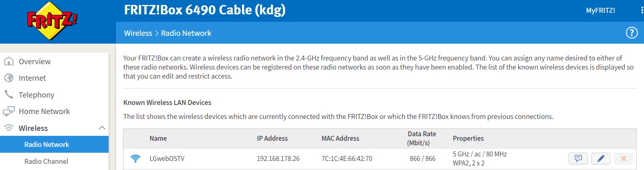
Task: Open the Home Network section
Action: coord(44,111)
